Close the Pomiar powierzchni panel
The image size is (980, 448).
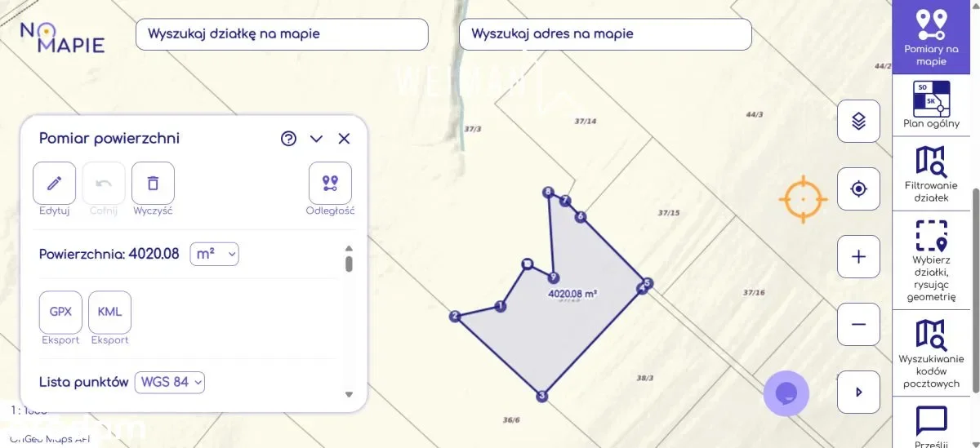point(344,139)
